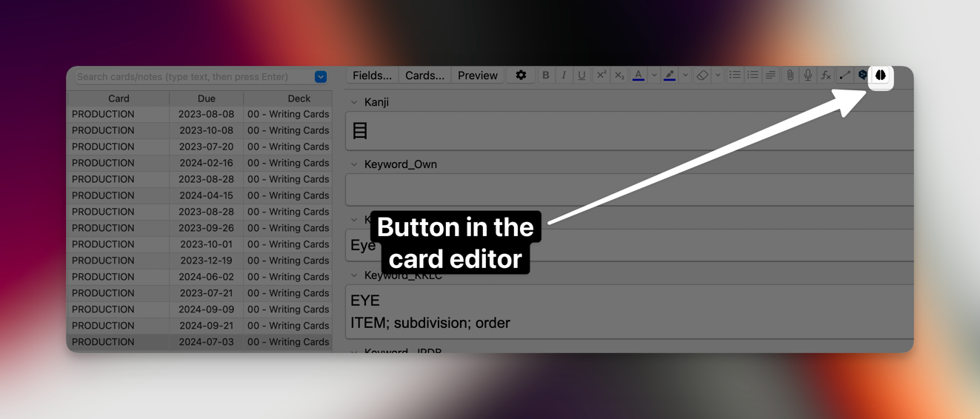Open text color picker dropdown
980x419 pixels.
[654, 76]
